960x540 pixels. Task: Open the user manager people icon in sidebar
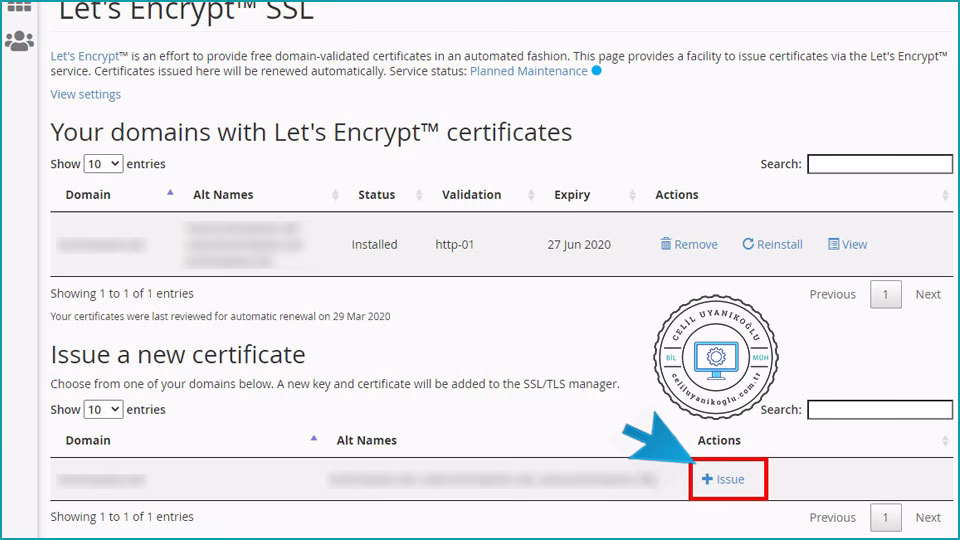click(19, 41)
